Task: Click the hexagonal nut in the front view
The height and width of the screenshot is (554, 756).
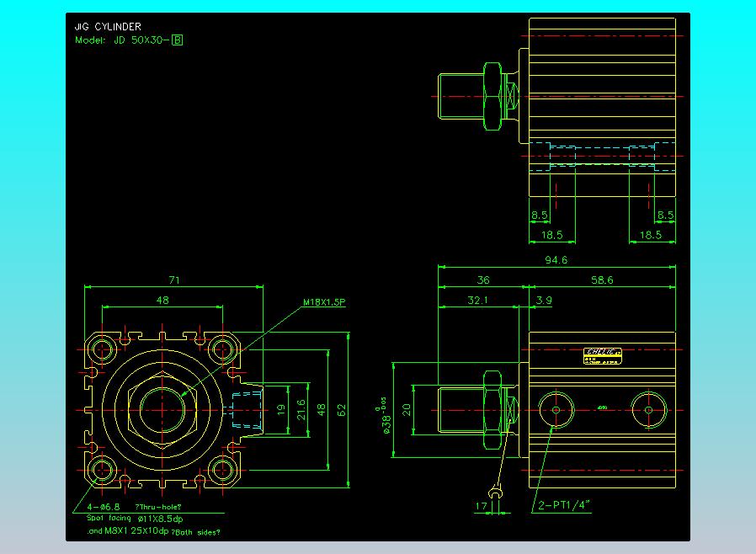Action: coord(162,410)
